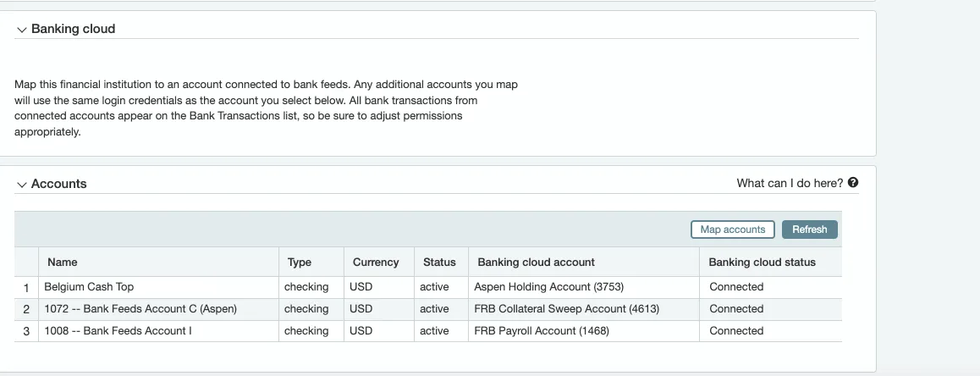This screenshot has height=376, width=980.
Task: Click row number 1 cell
Action: tap(26, 288)
